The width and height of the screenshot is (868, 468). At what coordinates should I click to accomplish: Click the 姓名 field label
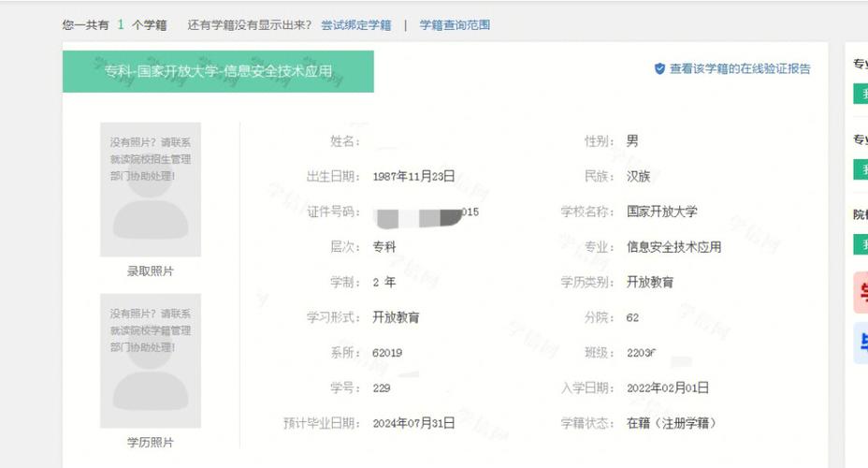[345, 141]
